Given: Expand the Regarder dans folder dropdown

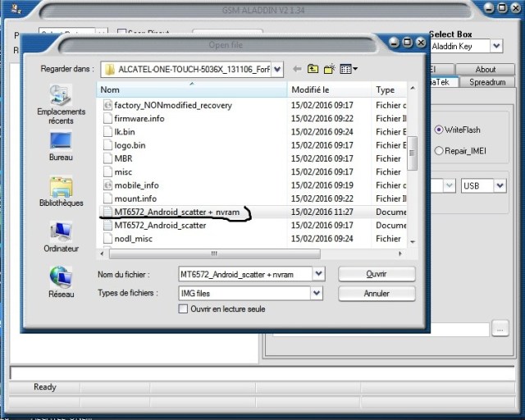Looking at the screenshot, I should [x=277, y=70].
